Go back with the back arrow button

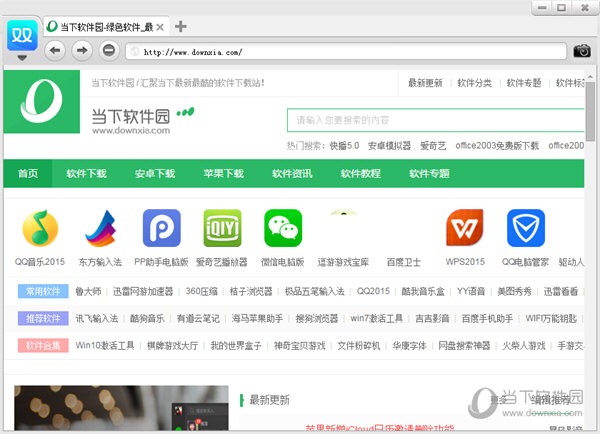(55, 51)
